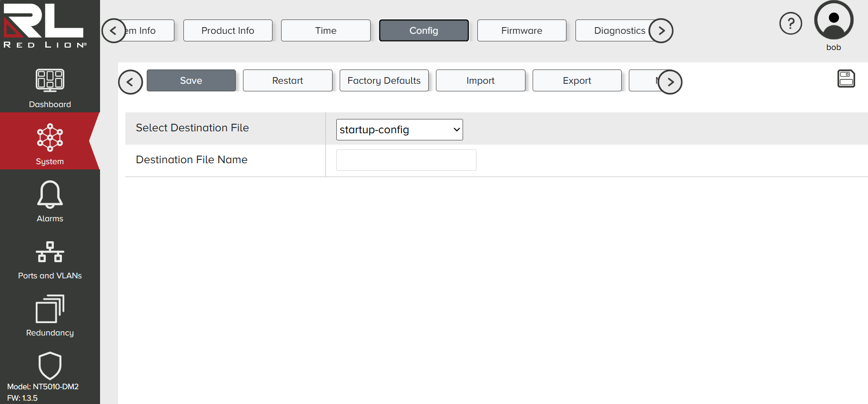This screenshot has height=404, width=868.
Task: Open the Restart sub-tab
Action: pos(288,80)
